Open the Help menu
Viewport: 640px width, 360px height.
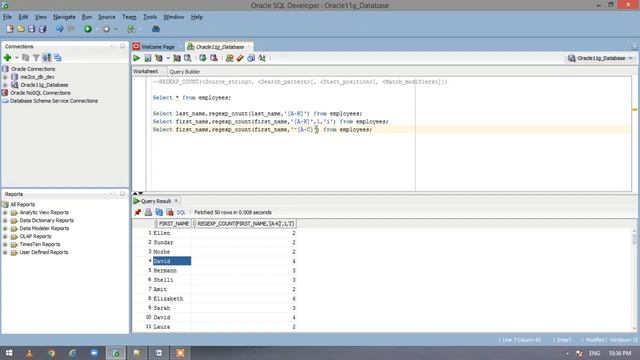coord(197,17)
